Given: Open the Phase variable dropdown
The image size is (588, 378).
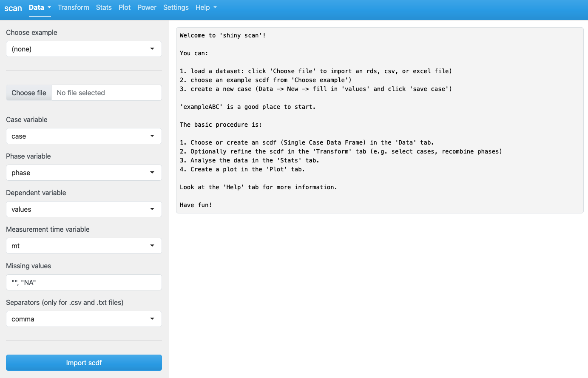Looking at the screenshot, I should pos(84,173).
